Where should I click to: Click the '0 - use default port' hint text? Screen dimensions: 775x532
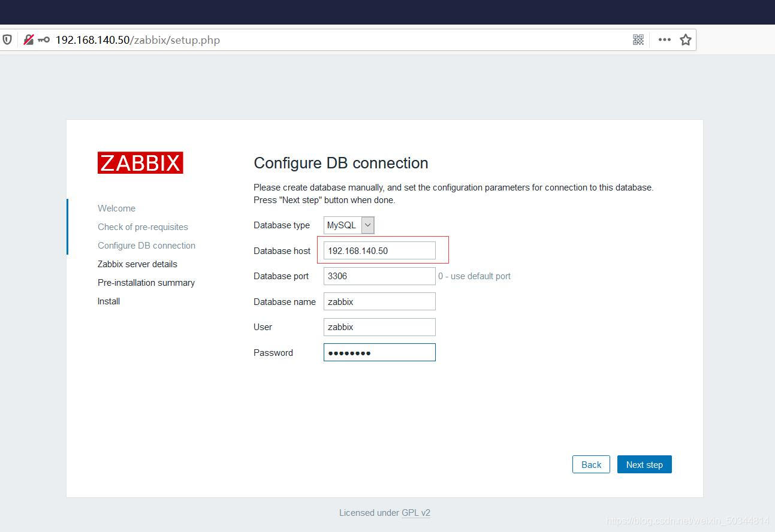click(x=474, y=276)
